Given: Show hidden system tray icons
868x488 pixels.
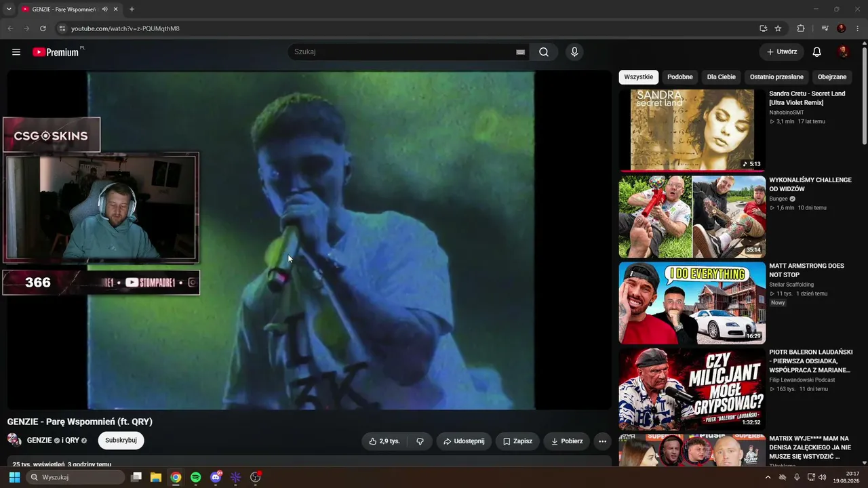Looking at the screenshot, I should coord(768,477).
